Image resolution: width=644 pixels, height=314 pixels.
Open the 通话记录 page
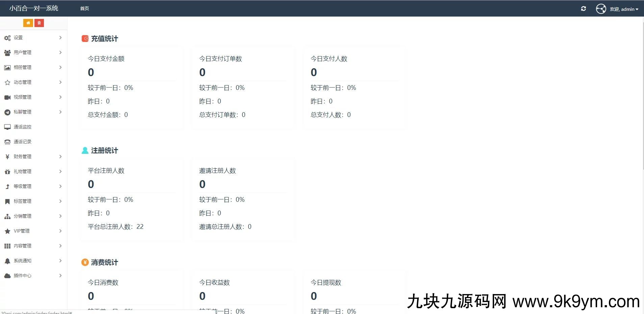point(22,142)
